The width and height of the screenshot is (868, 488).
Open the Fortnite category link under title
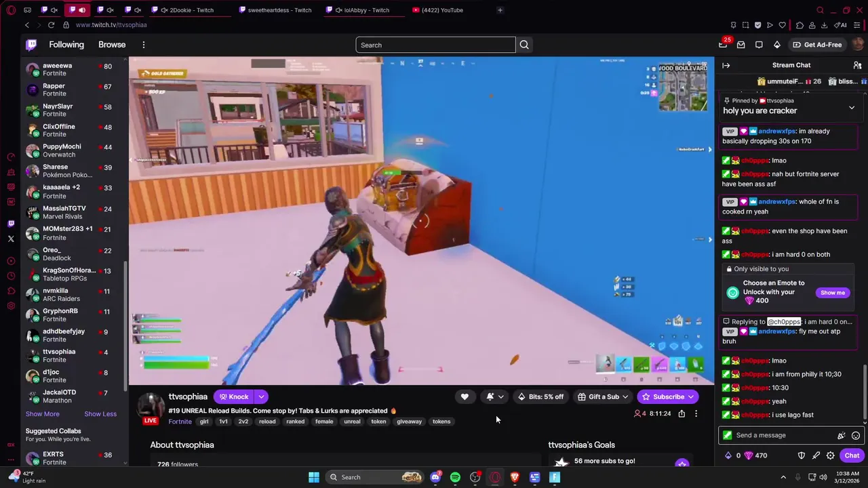coord(180,422)
